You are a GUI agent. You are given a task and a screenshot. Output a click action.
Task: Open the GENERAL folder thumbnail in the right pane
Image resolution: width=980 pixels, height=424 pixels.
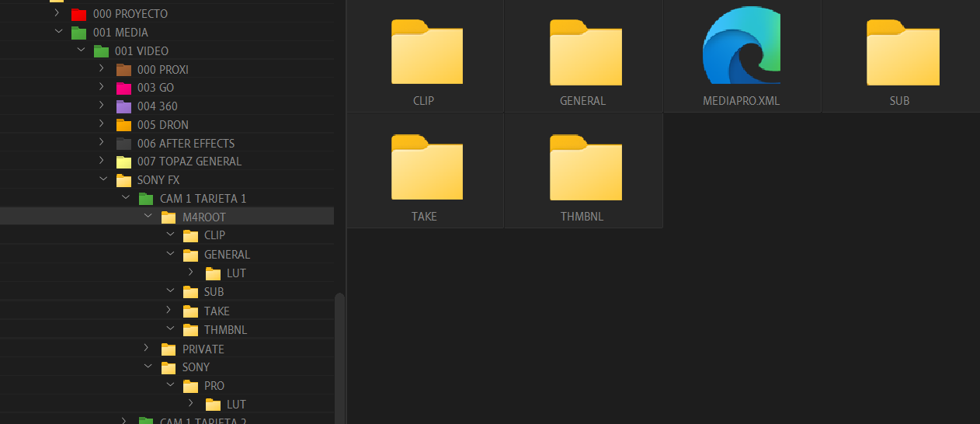586,53
